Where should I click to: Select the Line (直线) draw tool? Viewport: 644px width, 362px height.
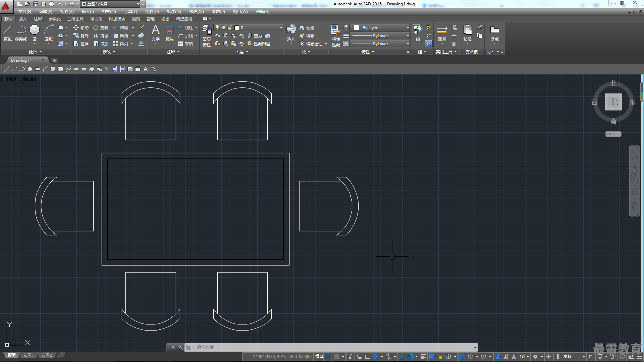coord(7,33)
